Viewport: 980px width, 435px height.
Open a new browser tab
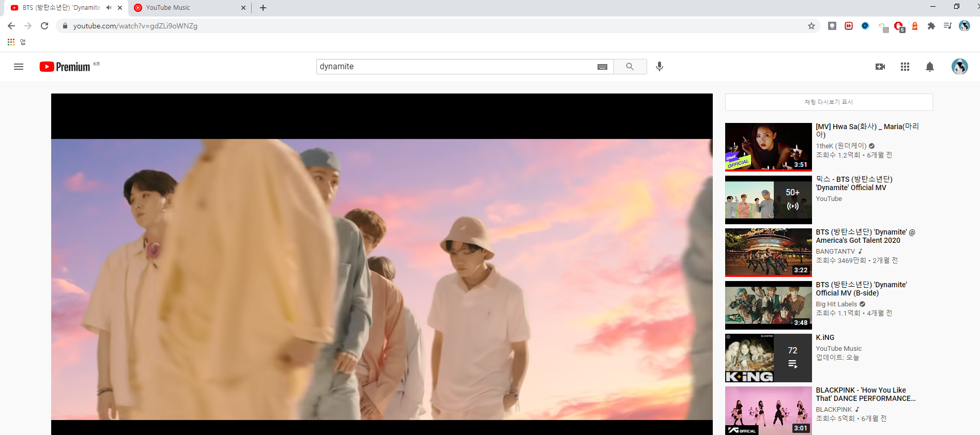click(263, 8)
